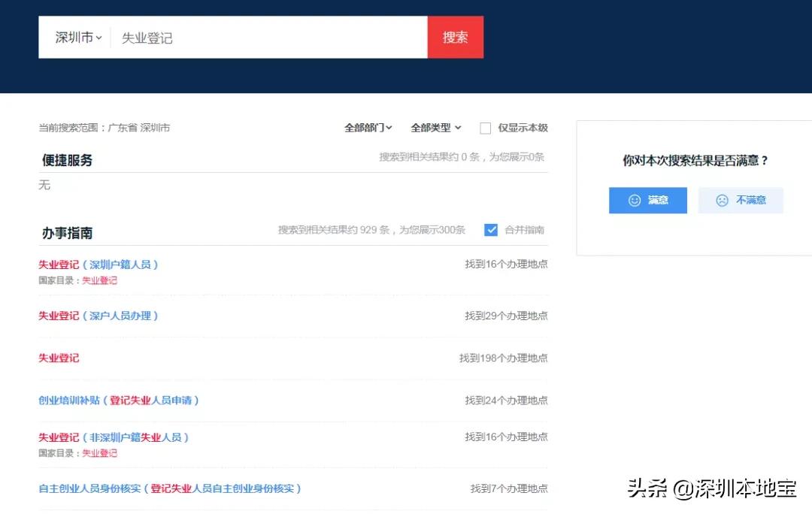Uncheck the 合并指南 checkbox
812x514 pixels.
pos(491,230)
